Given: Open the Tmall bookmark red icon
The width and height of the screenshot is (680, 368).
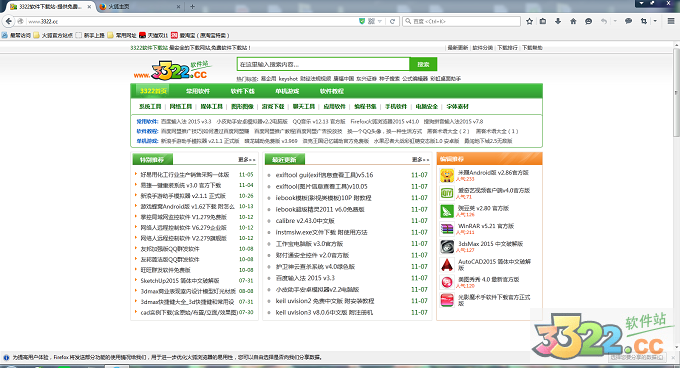Looking at the screenshot, I should tap(142, 35).
